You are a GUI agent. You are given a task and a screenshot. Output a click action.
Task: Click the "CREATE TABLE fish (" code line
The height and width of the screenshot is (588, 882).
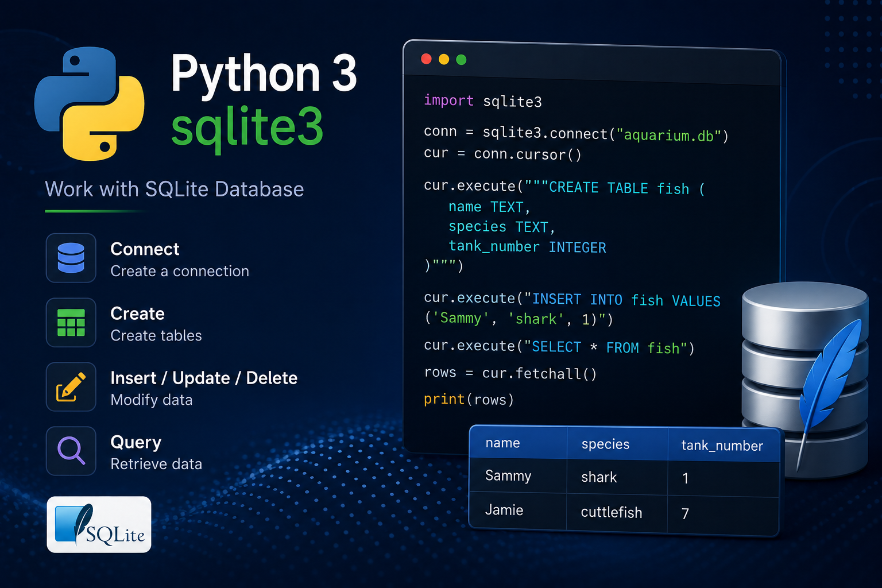pos(564,187)
